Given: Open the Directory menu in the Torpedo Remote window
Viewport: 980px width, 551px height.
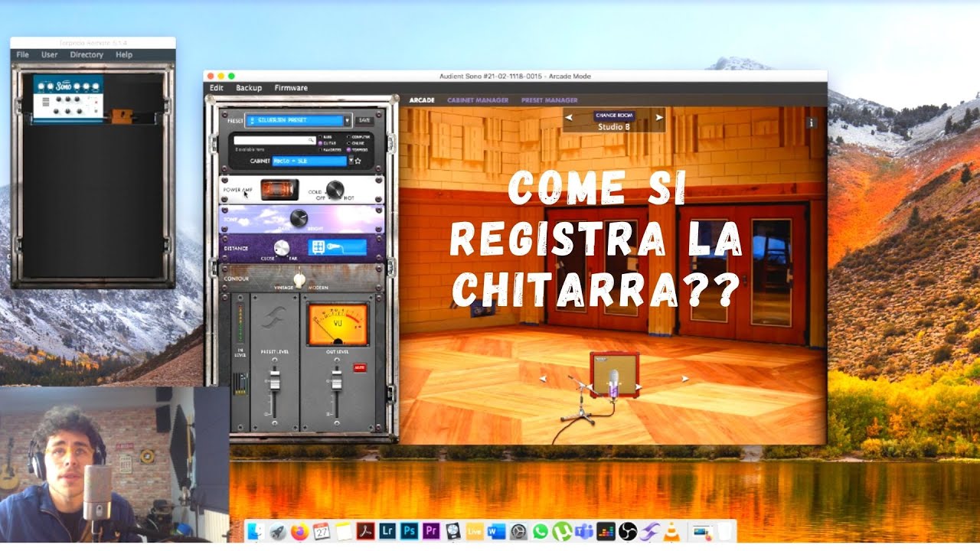Looking at the screenshot, I should [x=87, y=55].
